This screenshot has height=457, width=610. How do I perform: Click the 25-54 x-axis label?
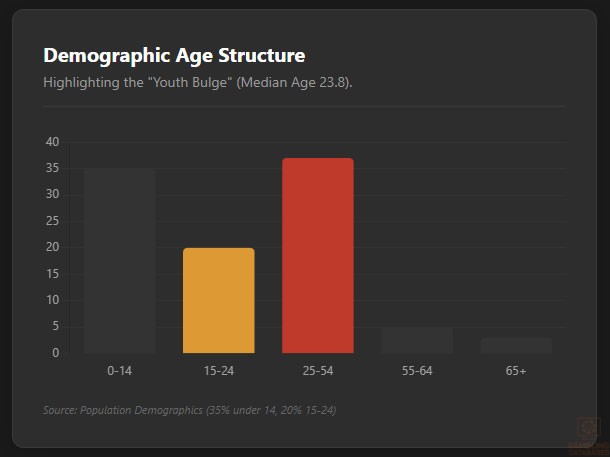point(318,371)
